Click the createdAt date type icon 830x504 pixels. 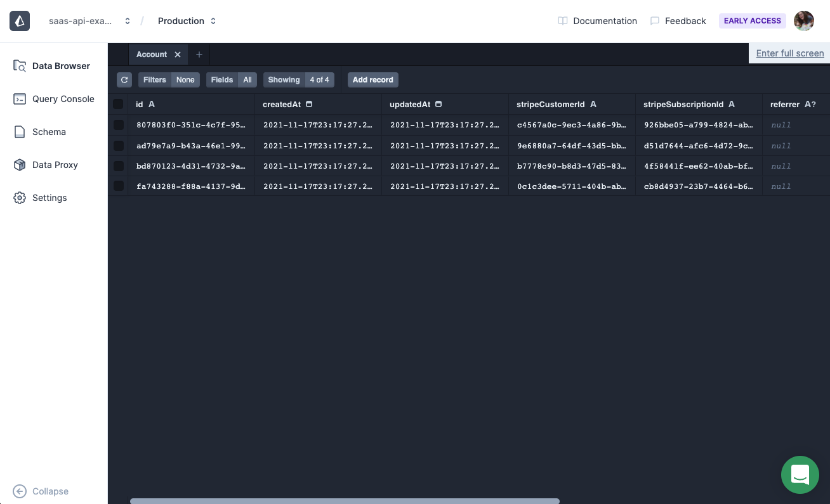click(309, 104)
